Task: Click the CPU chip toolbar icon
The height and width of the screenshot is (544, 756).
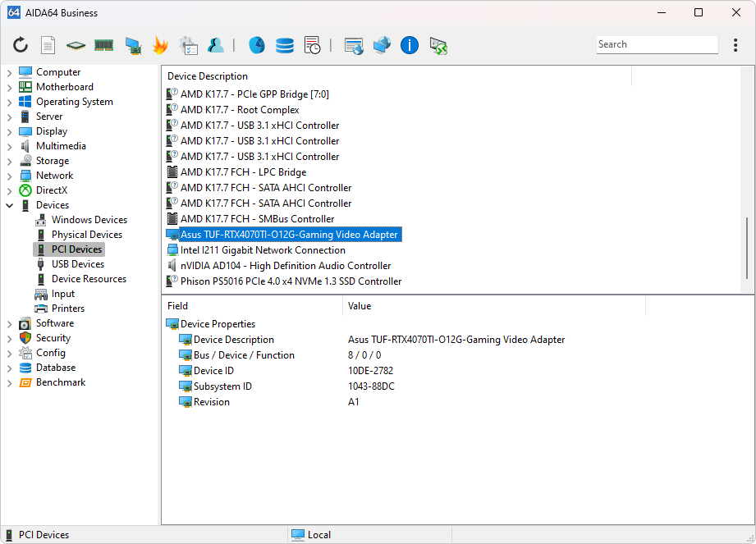Action: point(76,45)
